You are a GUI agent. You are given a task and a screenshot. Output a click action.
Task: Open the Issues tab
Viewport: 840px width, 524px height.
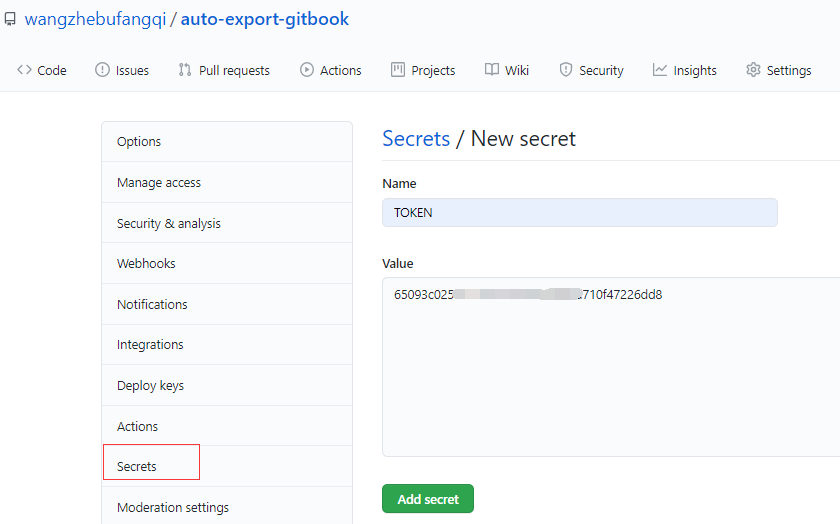click(122, 70)
